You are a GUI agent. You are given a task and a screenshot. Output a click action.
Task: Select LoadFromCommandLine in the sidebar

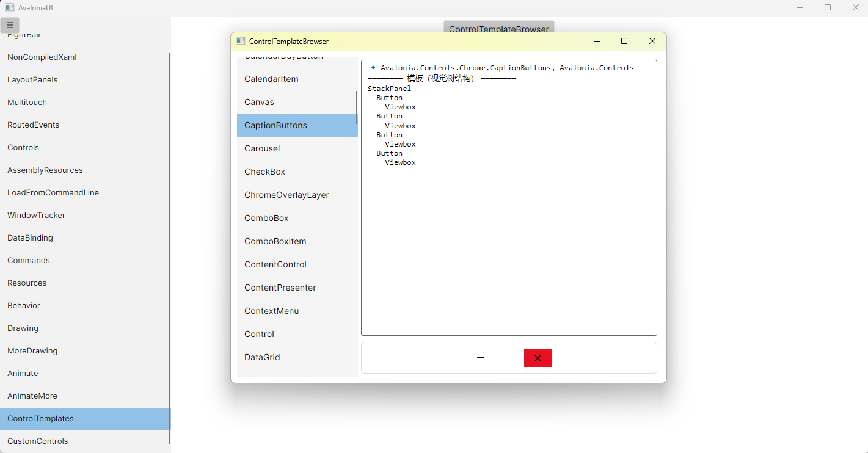coord(84,193)
